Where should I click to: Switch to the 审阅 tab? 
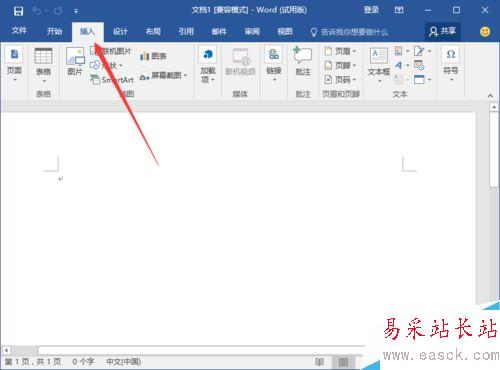[x=252, y=32]
